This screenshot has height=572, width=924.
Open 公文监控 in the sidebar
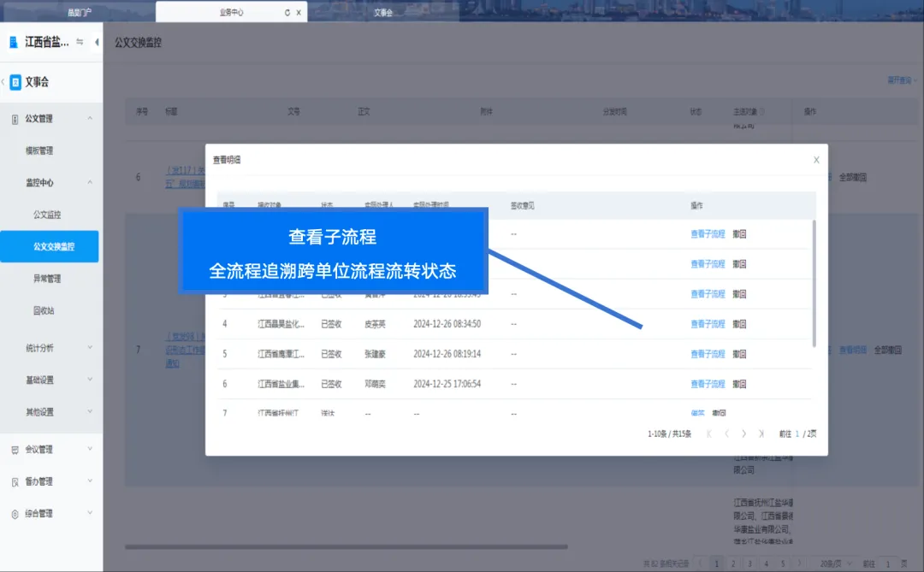[47, 215]
